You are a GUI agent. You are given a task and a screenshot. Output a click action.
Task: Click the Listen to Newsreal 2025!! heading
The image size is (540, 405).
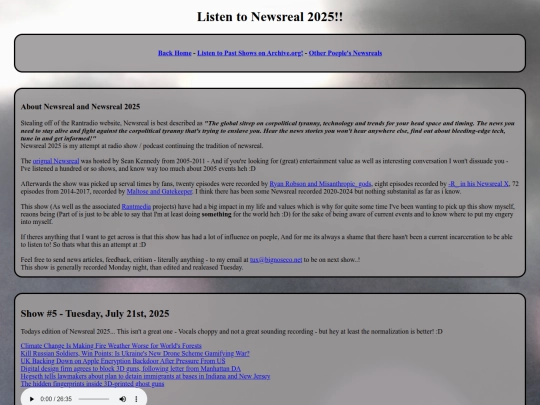point(270,17)
